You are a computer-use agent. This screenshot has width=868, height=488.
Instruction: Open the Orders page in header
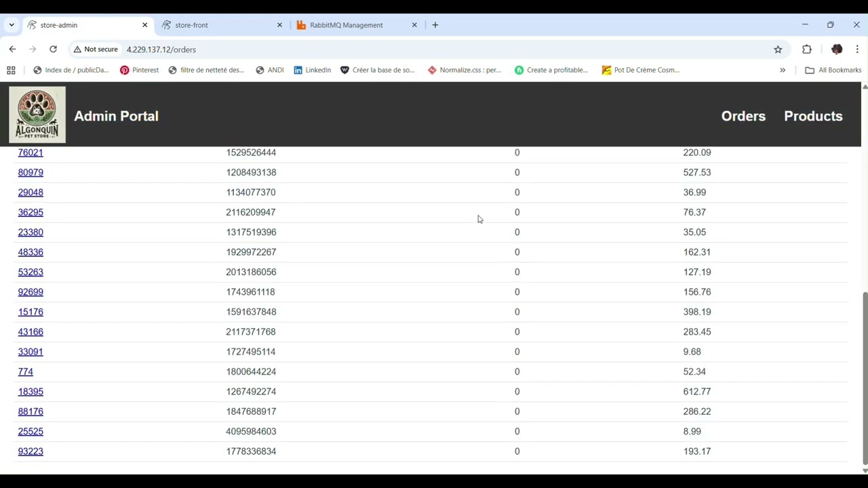pos(743,116)
